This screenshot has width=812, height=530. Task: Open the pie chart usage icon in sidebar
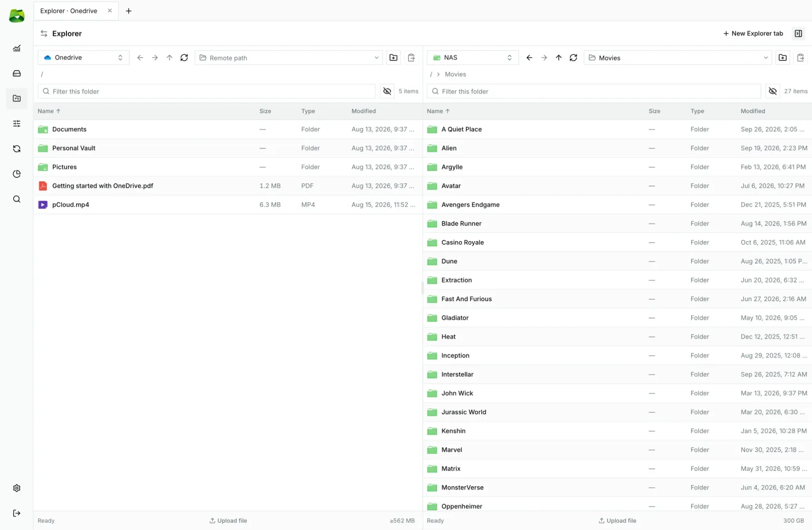(x=17, y=174)
